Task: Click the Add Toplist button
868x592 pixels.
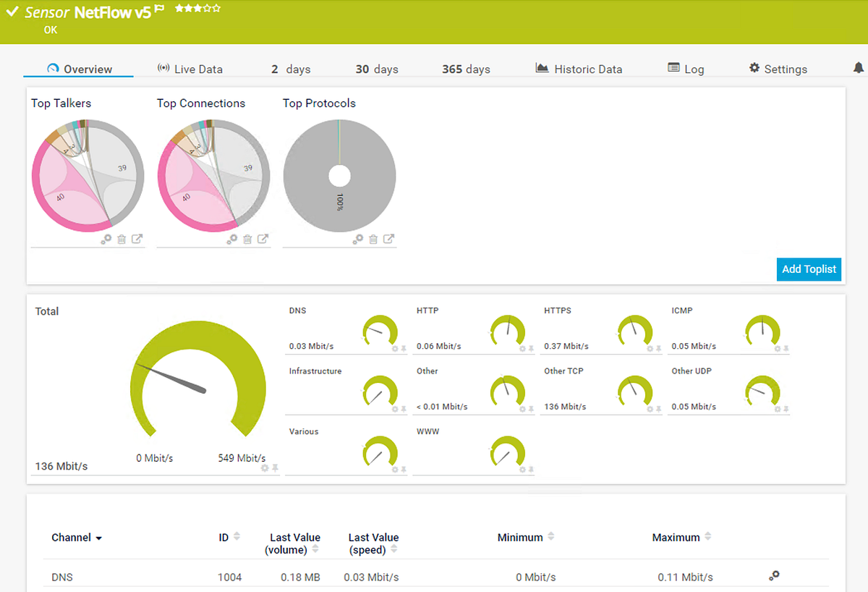Action: click(809, 269)
